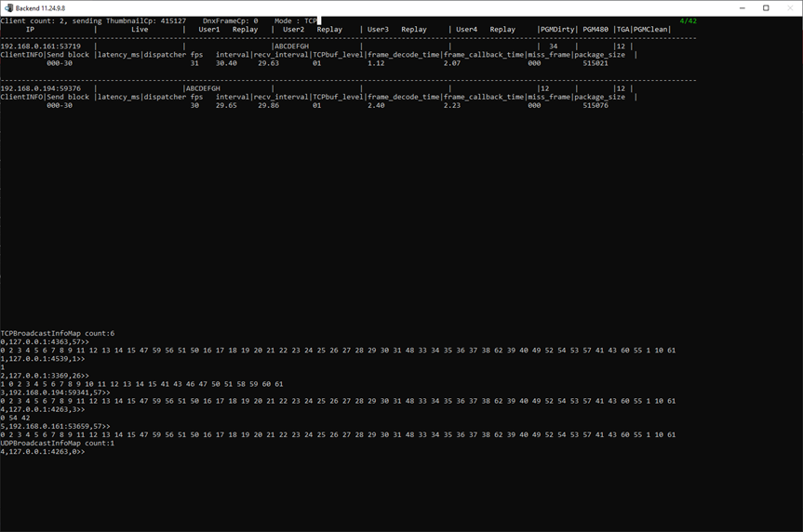This screenshot has height=532, width=803.
Task: Click the 'TGA' column header
Action: click(x=622, y=29)
